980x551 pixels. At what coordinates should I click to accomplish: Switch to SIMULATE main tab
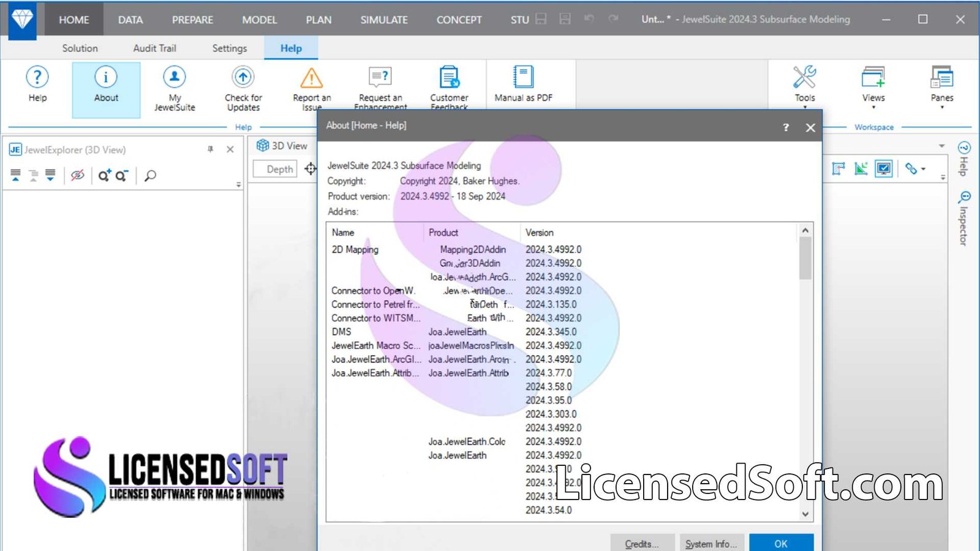pyautogui.click(x=384, y=20)
